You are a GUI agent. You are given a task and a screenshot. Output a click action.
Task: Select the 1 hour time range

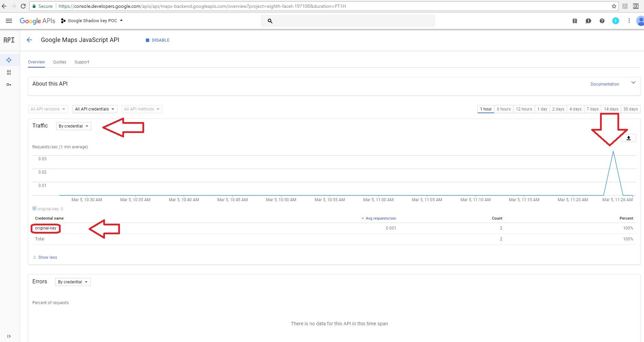tap(486, 109)
